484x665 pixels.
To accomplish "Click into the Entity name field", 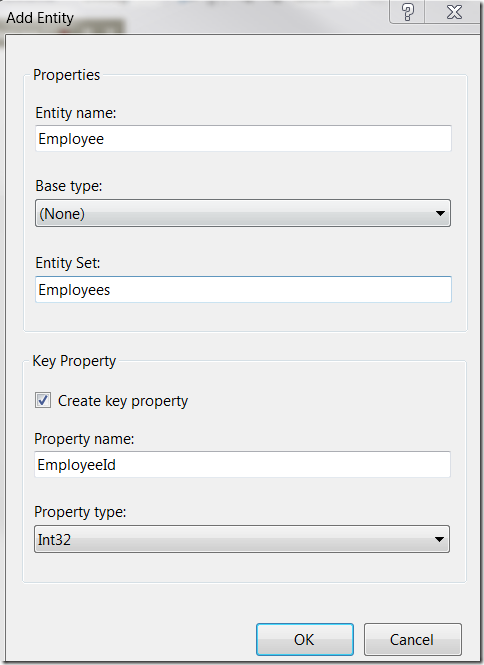I will point(243,138).
